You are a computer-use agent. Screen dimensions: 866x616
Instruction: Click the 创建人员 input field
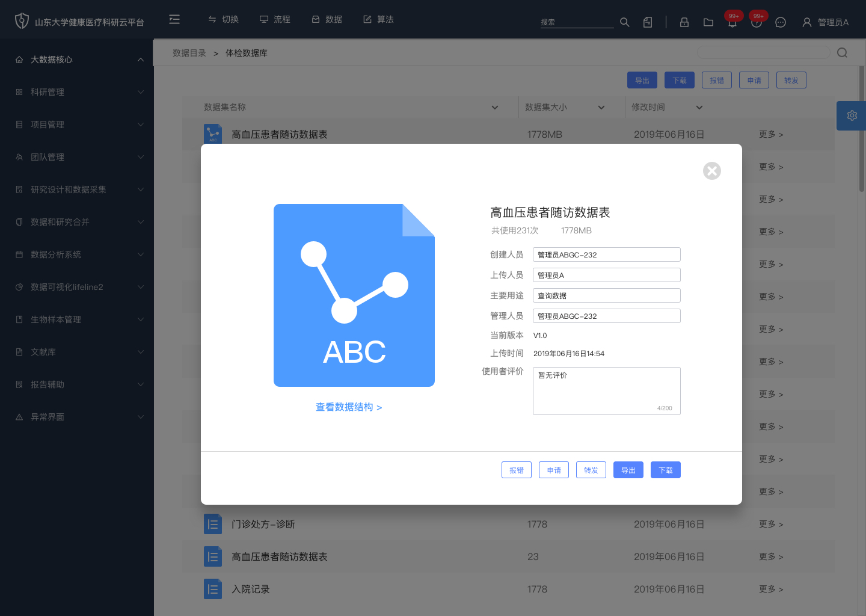pyautogui.click(x=607, y=254)
